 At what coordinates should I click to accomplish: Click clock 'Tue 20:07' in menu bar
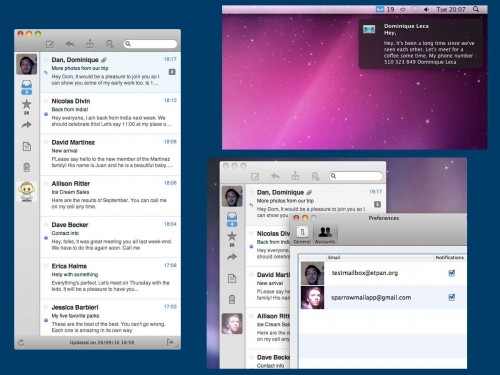(x=451, y=9)
